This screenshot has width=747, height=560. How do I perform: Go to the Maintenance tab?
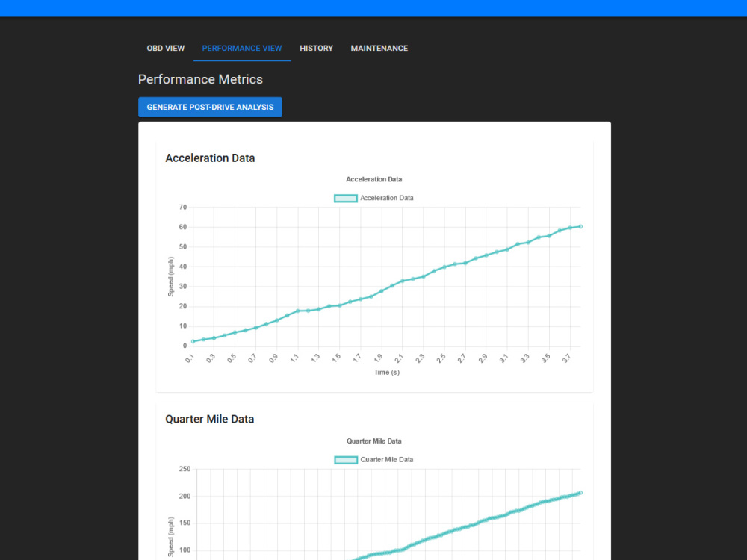point(379,48)
